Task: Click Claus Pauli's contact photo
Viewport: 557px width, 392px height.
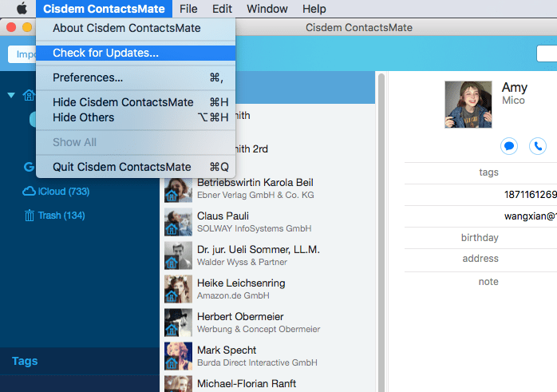Action: click(178, 222)
